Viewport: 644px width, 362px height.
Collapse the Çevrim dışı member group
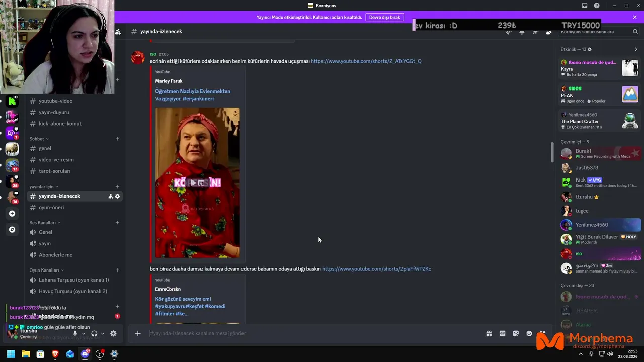click(x=578, y=285)
